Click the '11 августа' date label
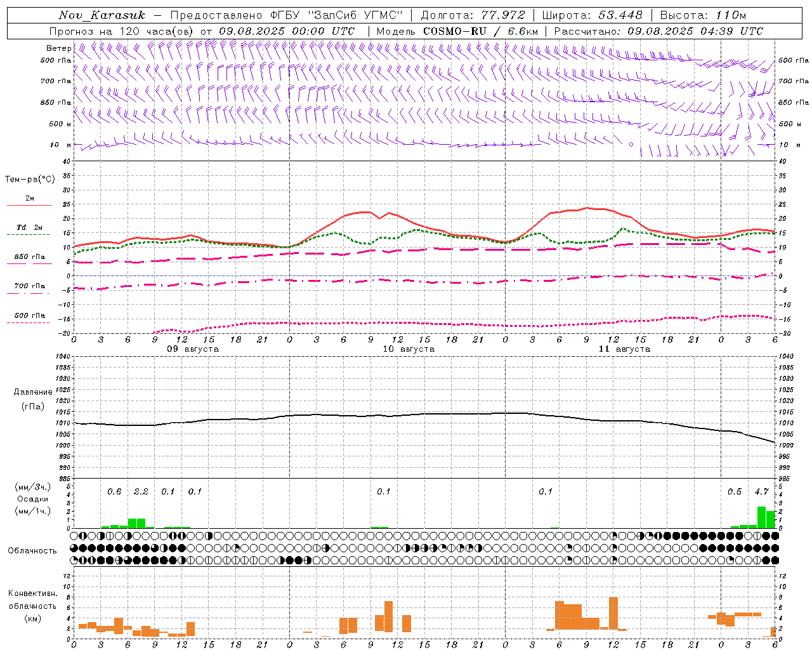 coord(624,349)
